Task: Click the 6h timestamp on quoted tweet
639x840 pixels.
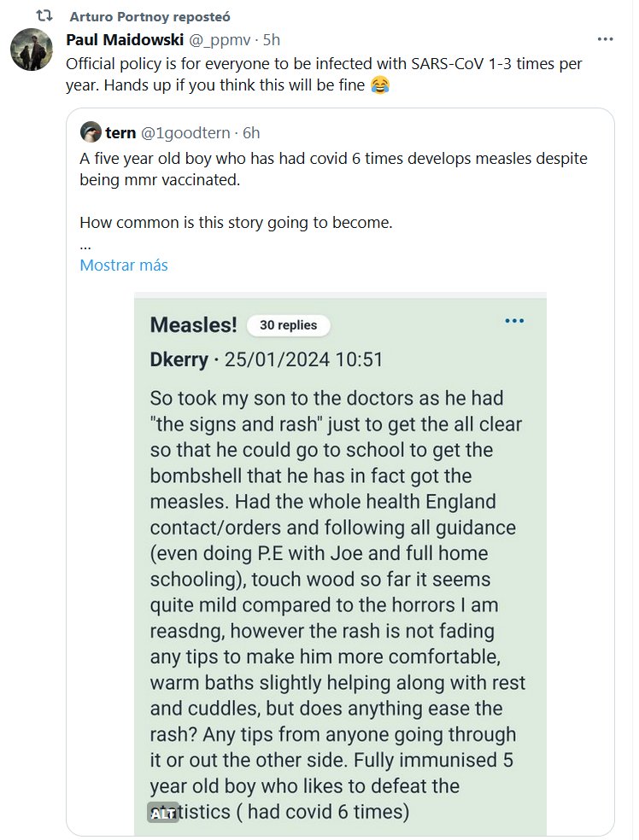Action: click(251, 132)
